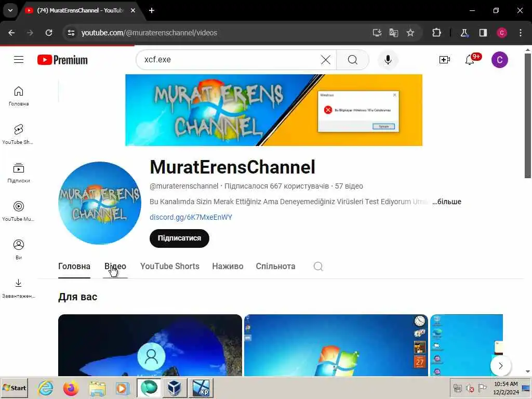Expand channel description with …більше
Image resolution: width=532 pixels, height=399 pixels.
tap(446, 202)
